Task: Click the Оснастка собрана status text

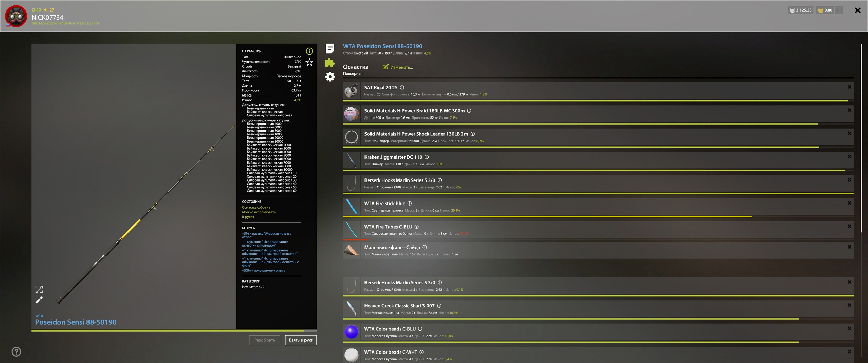Action: pos(256,207)
